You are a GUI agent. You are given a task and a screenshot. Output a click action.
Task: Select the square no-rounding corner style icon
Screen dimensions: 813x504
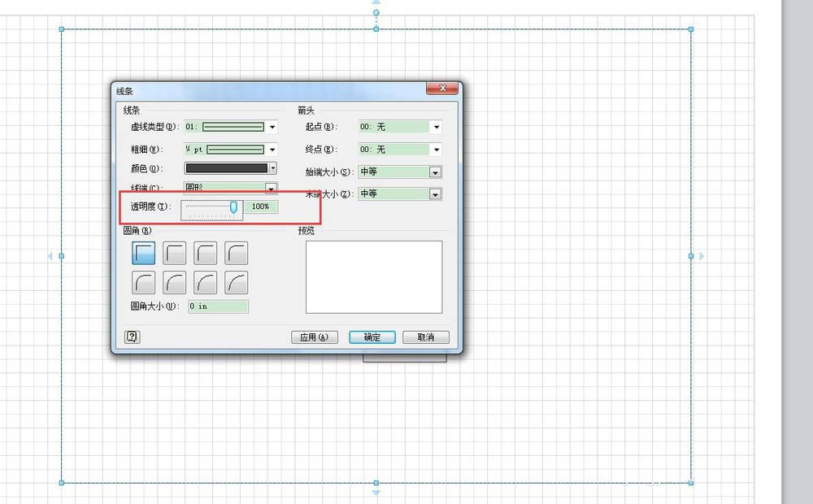point(143,253)
